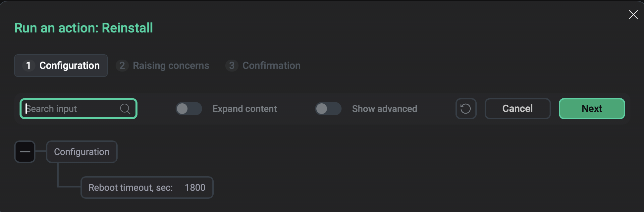The image size is (644, 212).
Task: Select the Configuration step tab
Action: [61, 65]
